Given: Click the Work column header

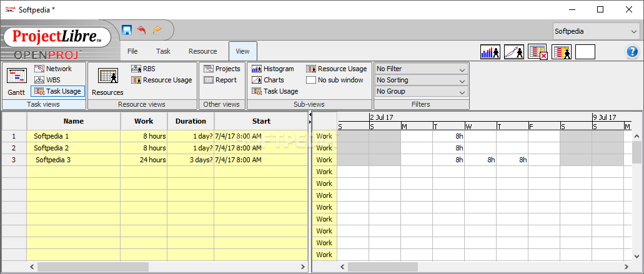Looking at the screenshot, I should click(144, 121).
